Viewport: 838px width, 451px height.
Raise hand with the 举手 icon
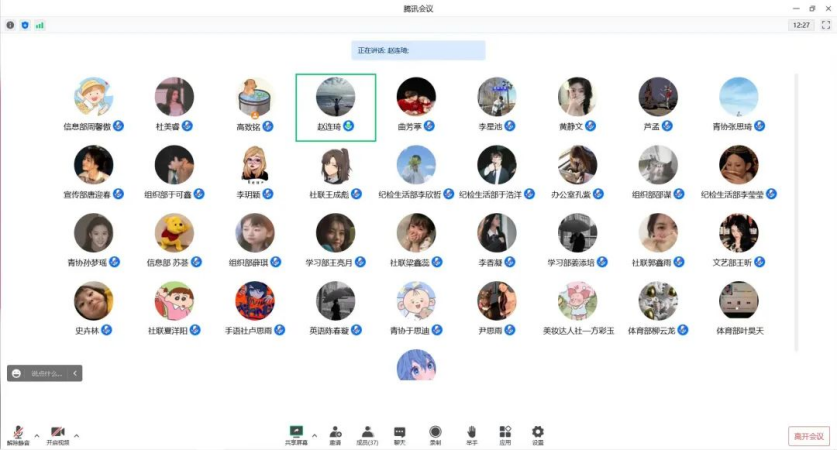pos(471,432)
